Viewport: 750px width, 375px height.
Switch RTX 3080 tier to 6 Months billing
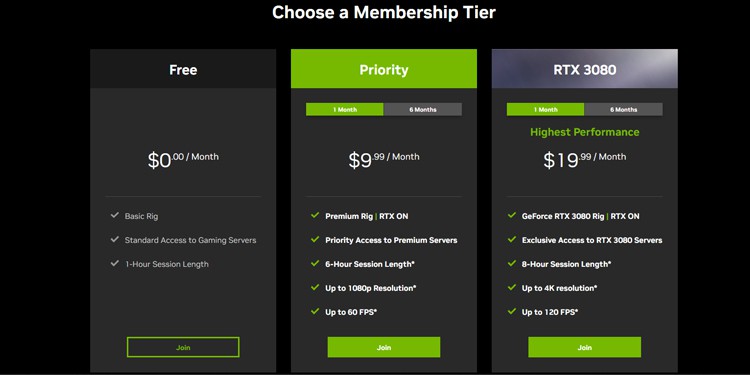click(624, 110)
